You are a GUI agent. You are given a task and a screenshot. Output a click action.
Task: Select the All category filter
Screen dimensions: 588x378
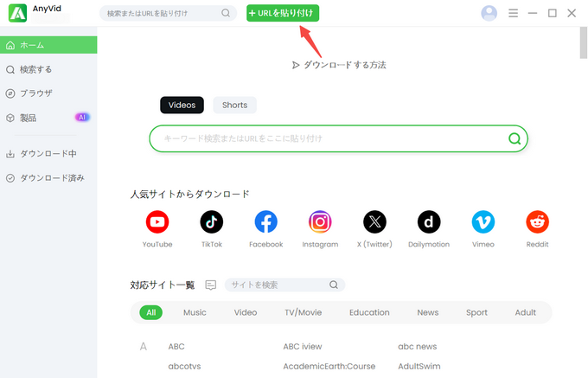151,312
